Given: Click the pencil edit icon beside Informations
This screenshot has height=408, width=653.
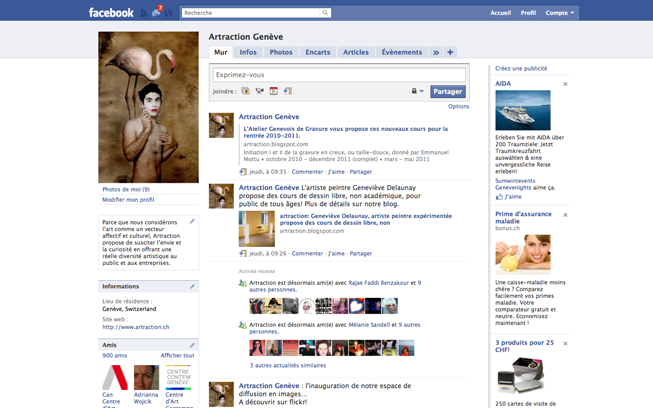Looking at the screenshot, I should 192,286.
